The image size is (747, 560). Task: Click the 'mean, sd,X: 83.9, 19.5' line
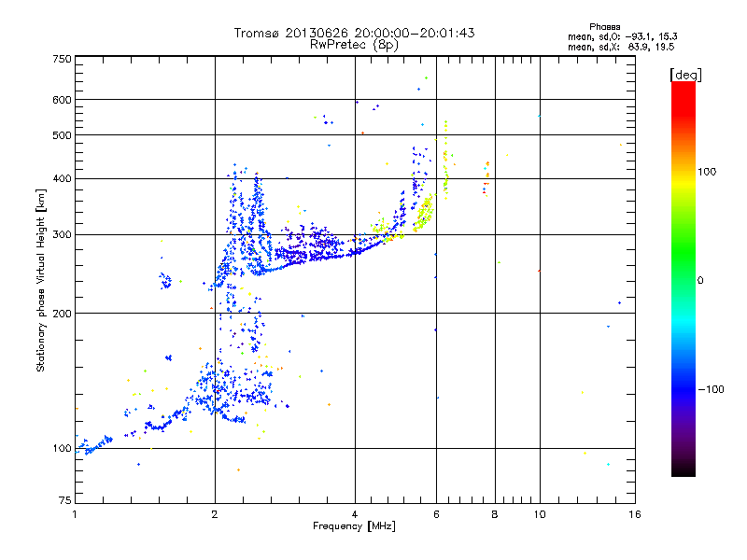point(621,47)
